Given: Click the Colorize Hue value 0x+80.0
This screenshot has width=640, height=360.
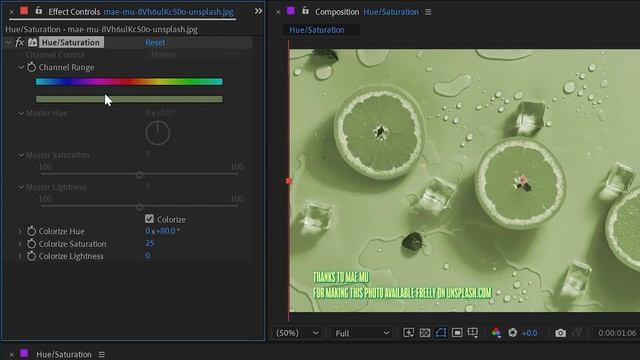Looking at the screenshot, I should tap(162, 231).
